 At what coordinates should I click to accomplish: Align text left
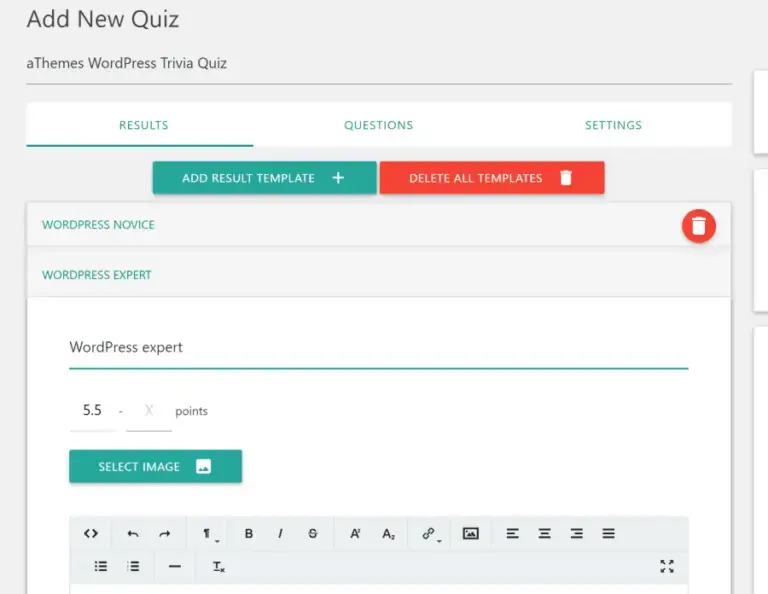tap(512, 534)
